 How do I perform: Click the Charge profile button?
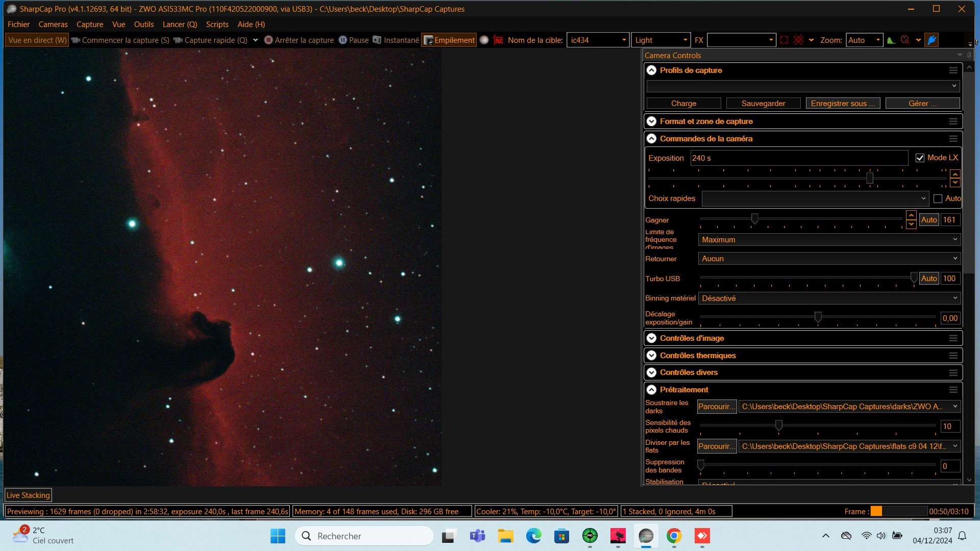(683, 104)
